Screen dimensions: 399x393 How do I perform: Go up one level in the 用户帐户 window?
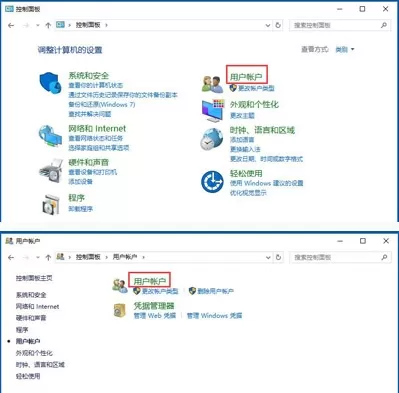pos(48,257)
